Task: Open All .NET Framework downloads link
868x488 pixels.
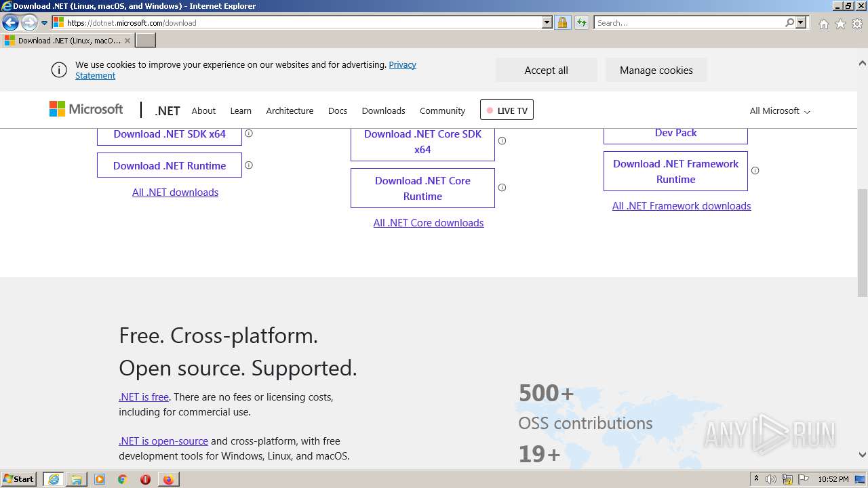Action: pos(682,206)
